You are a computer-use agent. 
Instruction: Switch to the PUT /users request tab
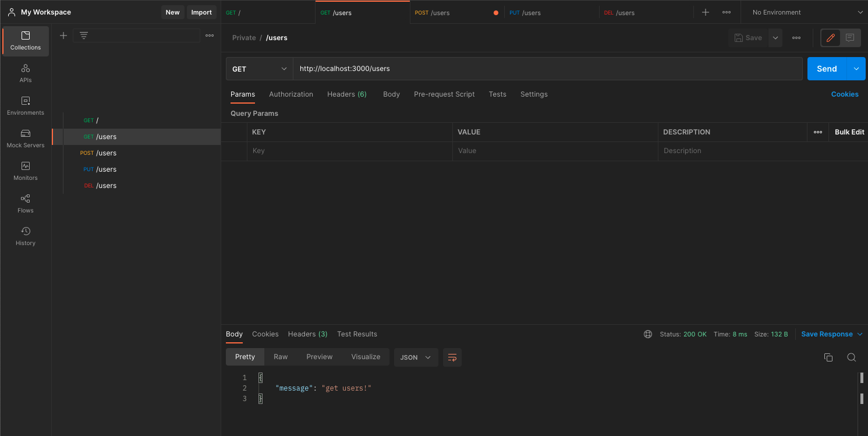coord(551,12)
